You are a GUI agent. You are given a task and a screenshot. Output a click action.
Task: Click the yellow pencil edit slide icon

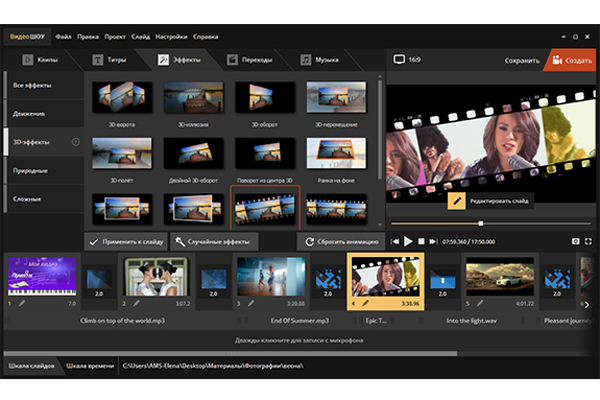[458, 201]
